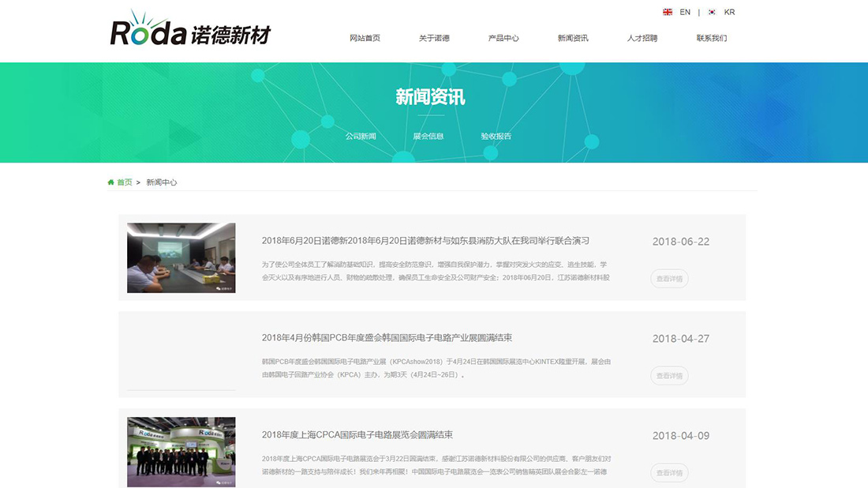Screen dimensions: 868x488
Task: Click the EN British flag icon
Action: [x=668, y=12]
